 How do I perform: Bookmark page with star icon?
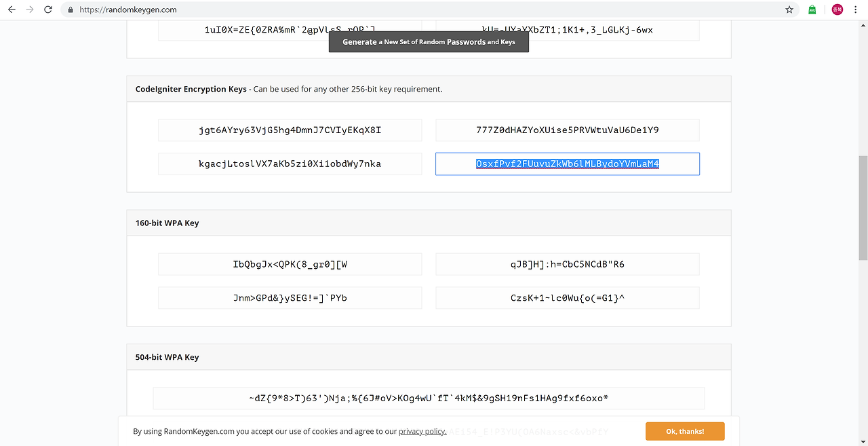[789, 10]
